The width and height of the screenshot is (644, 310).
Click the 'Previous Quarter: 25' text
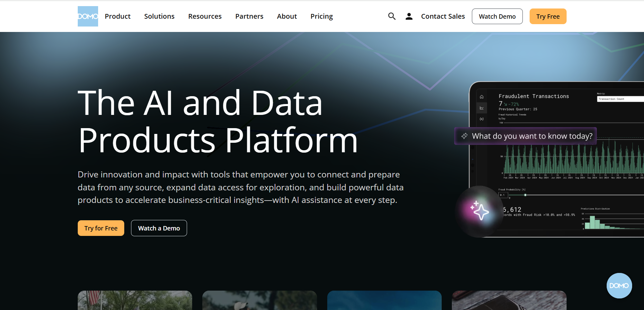[x=518, y=109]
